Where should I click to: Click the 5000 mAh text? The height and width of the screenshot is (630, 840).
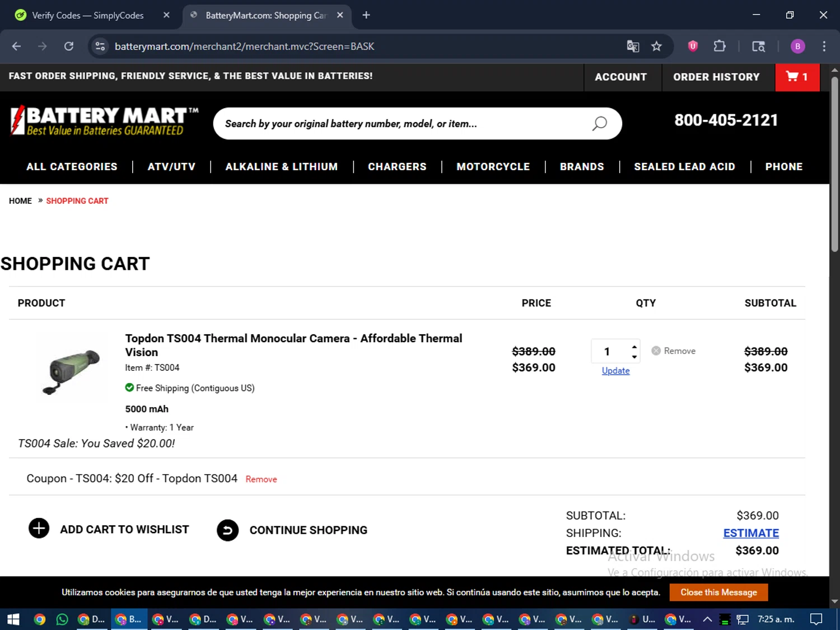click(147, 409)
